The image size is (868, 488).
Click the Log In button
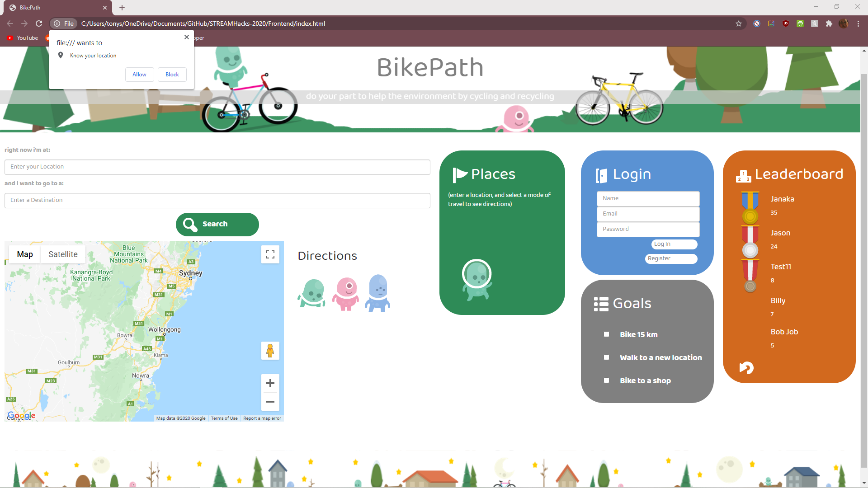pos(674,244)
